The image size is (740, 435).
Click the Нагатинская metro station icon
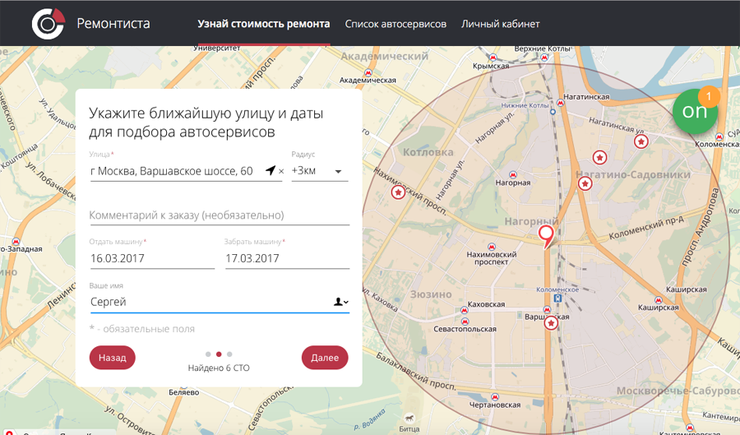[560, 102]
